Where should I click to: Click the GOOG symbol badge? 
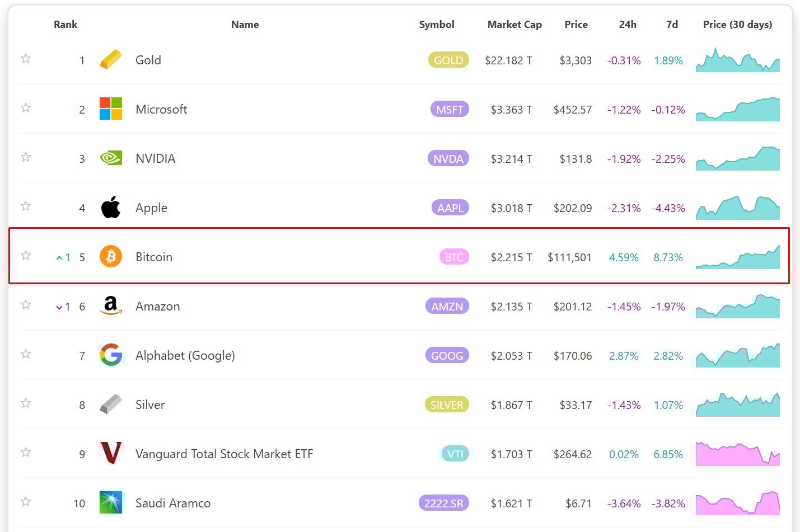click(447, 355)
